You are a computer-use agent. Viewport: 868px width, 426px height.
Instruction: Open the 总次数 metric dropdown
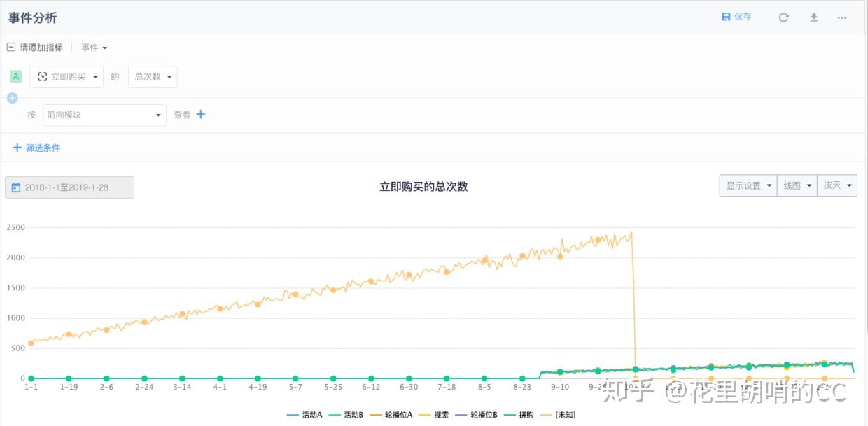(153, 77)
